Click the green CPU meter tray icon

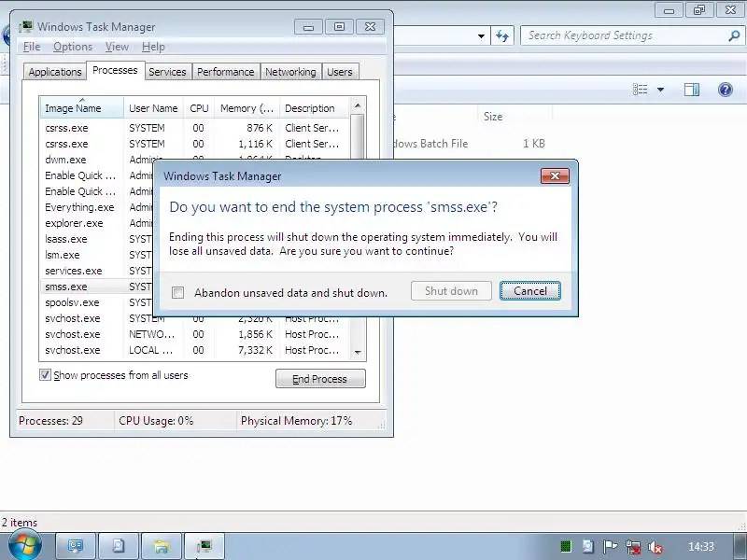(566, 547)
